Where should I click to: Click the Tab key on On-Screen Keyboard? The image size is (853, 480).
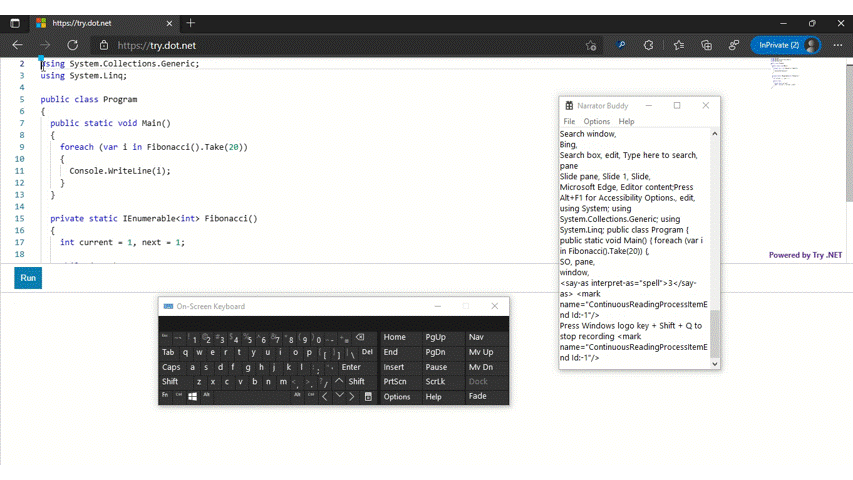pos(168,352)
